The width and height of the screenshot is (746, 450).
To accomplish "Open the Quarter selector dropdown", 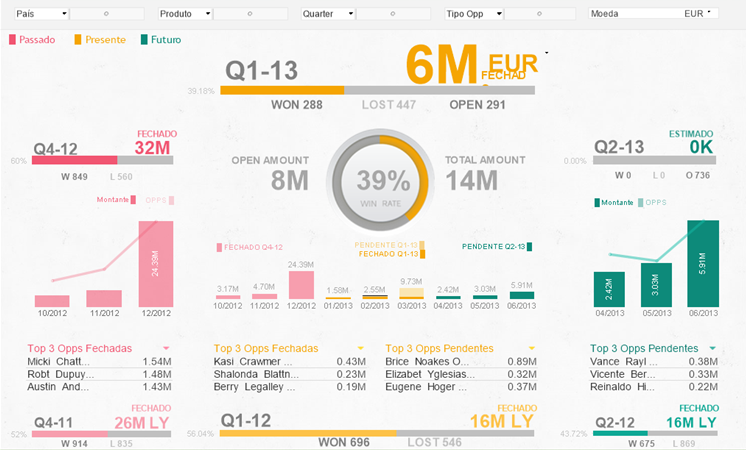I will 351,14.
